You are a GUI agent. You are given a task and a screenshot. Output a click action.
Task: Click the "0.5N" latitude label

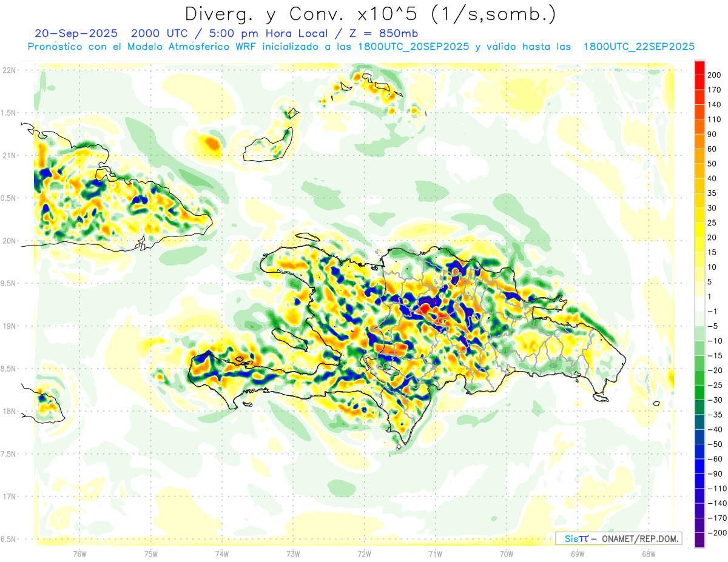point(8,198)
